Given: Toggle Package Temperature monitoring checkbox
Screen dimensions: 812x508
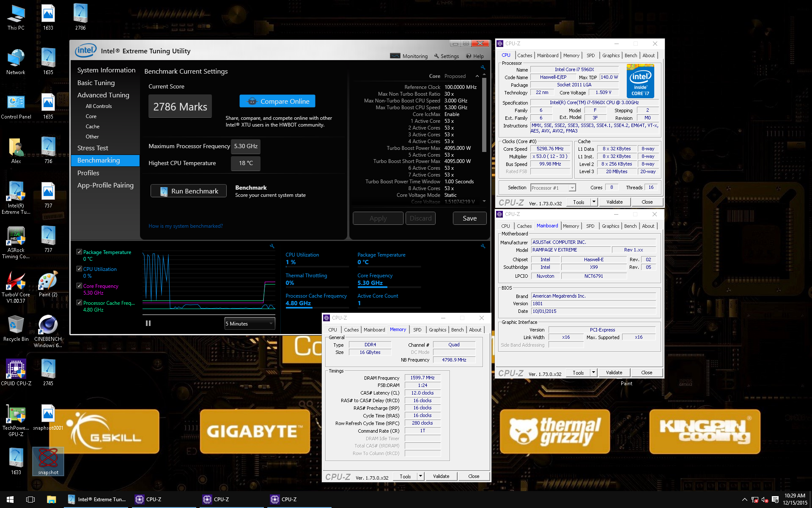Looking at the screenshot, I should 79,252.
